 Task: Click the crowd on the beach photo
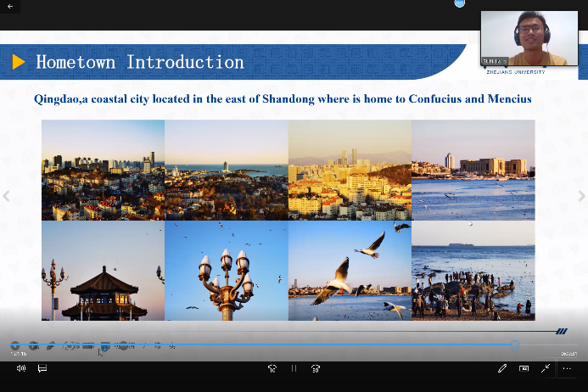click(x=473, y=270)
